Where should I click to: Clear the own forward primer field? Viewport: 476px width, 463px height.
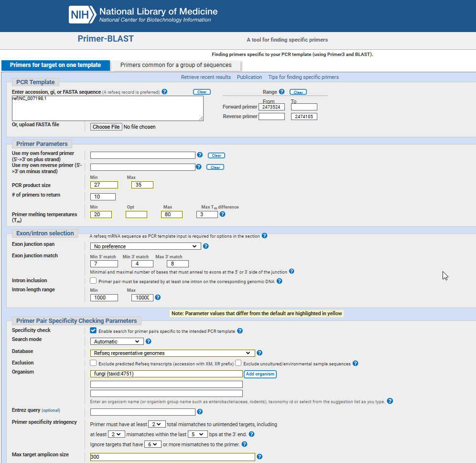216,155
